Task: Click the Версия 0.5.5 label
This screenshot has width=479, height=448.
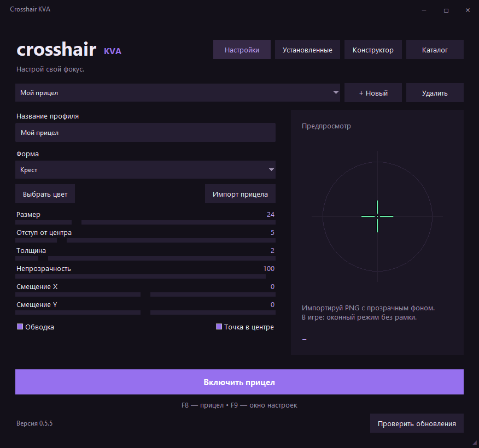Action: tap(34, 423)
